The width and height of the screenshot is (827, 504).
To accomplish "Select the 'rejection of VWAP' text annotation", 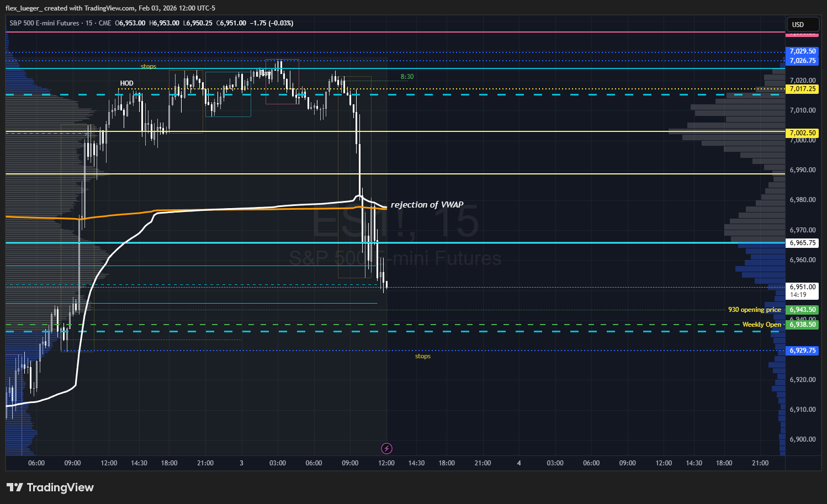I will click(x=427, y=205).
